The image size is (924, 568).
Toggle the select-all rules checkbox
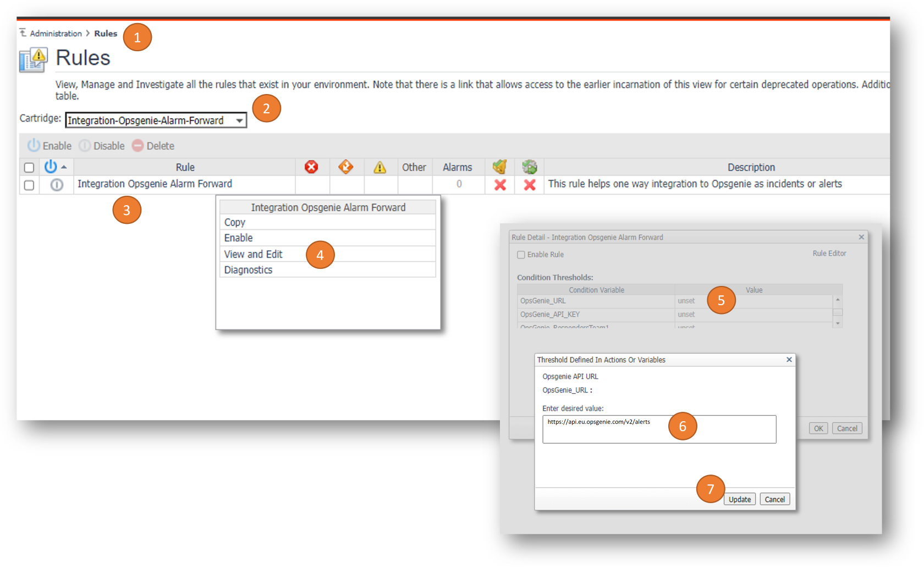pos(29,167)
